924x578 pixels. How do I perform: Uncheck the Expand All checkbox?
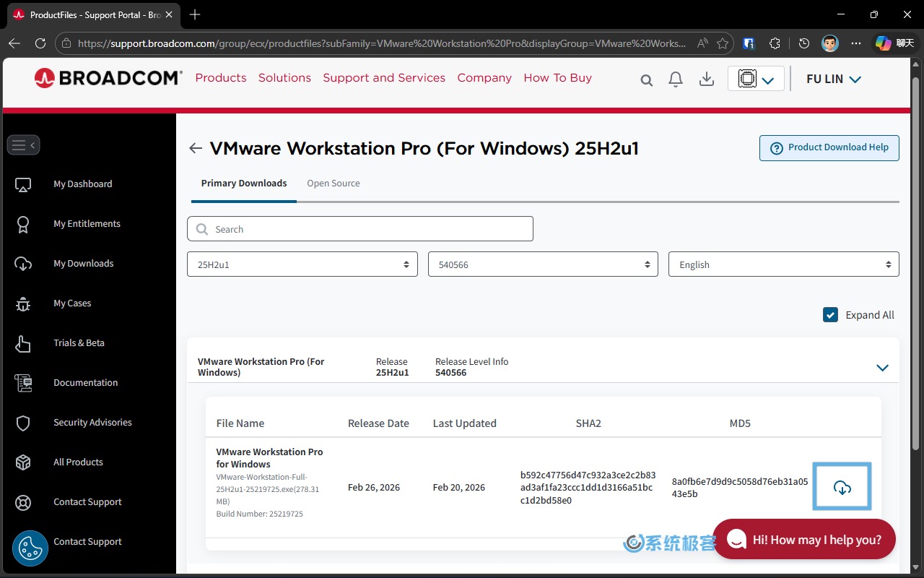[830, 314]
